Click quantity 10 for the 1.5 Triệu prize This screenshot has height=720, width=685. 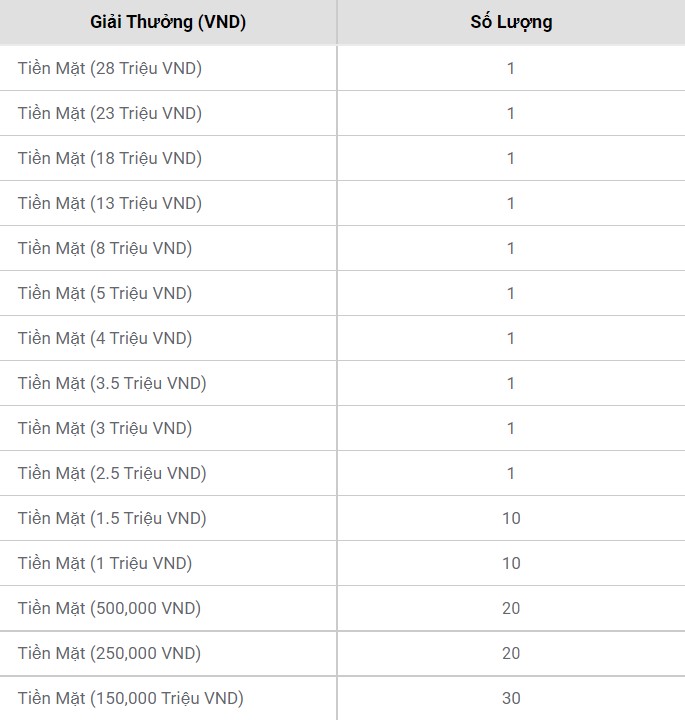pos(511,518)
